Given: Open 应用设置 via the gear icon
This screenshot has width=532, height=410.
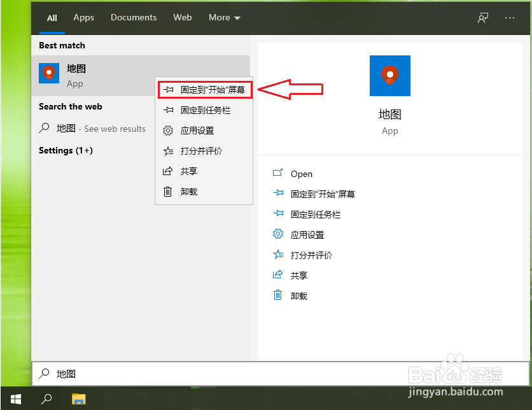Looking at the screenshot, I should click(278, 234).
